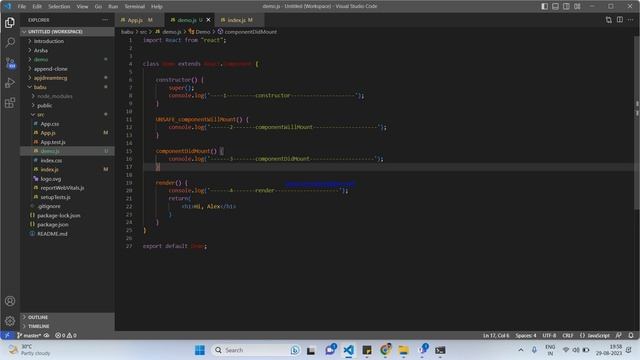Open notifications bell in status bar
This screenshot has height=360, width=640.
click(x=631, y=336)
